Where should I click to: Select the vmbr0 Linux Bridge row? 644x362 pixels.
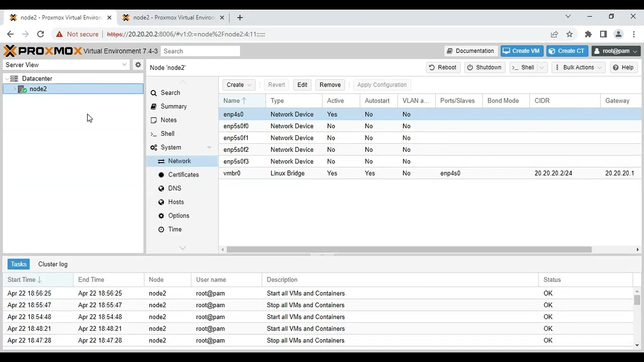[430, 173]
